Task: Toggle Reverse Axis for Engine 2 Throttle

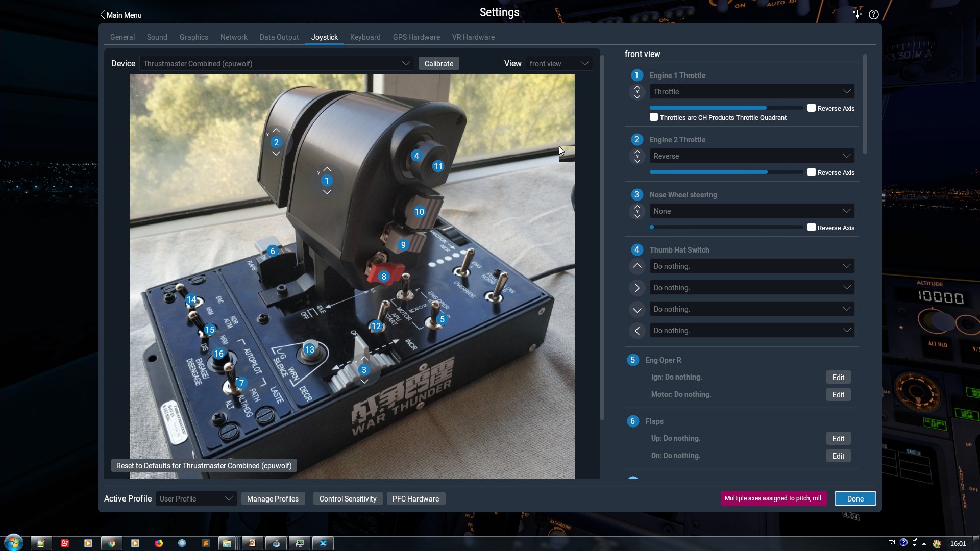Action: [x=812, y=172]
